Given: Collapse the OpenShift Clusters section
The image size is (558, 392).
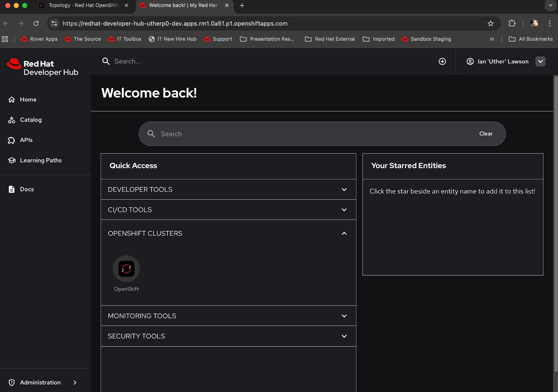Looking at the screenshot, I should pos(344,233).
